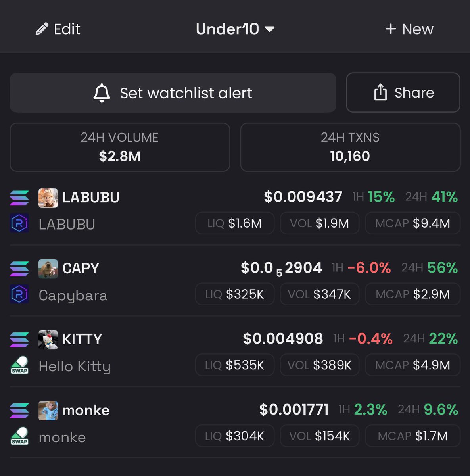This screenshot has height=476, width=470.
Task: Open the monke token price row
Action: tap(235, 424)
